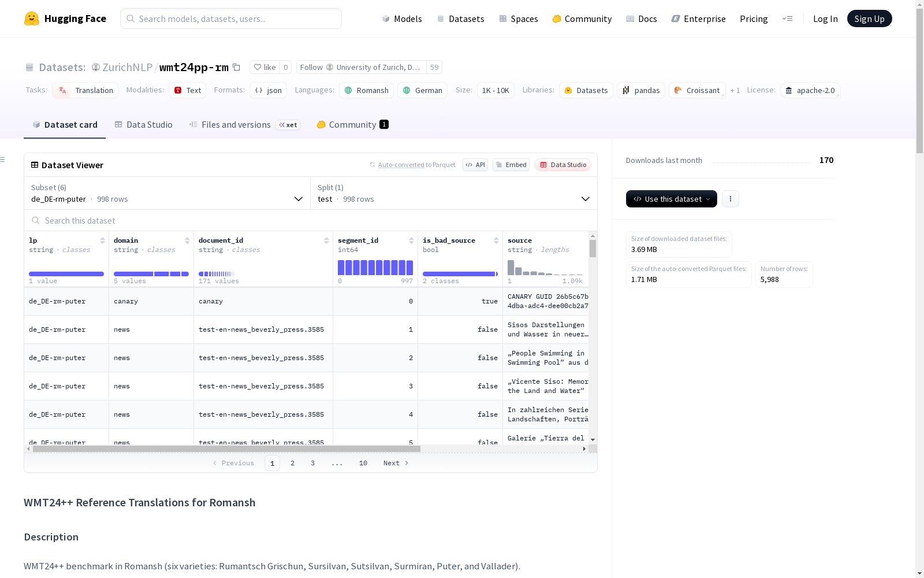Open the ZurichNLP organization link

pyautogui.click(x=127, y=67)
